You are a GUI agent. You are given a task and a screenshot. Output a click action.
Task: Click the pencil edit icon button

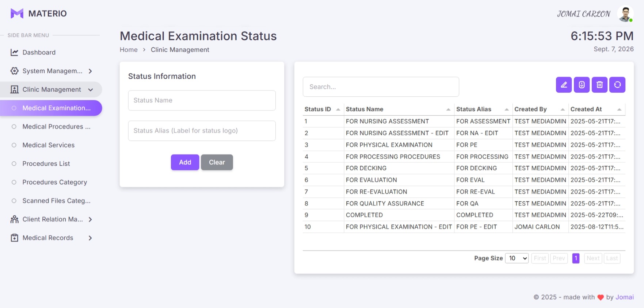click(564, 85)
